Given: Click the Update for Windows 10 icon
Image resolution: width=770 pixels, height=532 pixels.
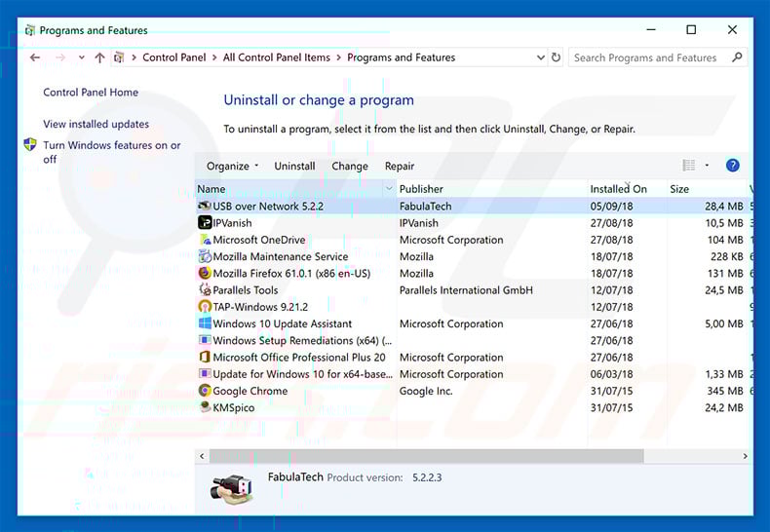Looking at the screenshot, I should coord(205,373).
